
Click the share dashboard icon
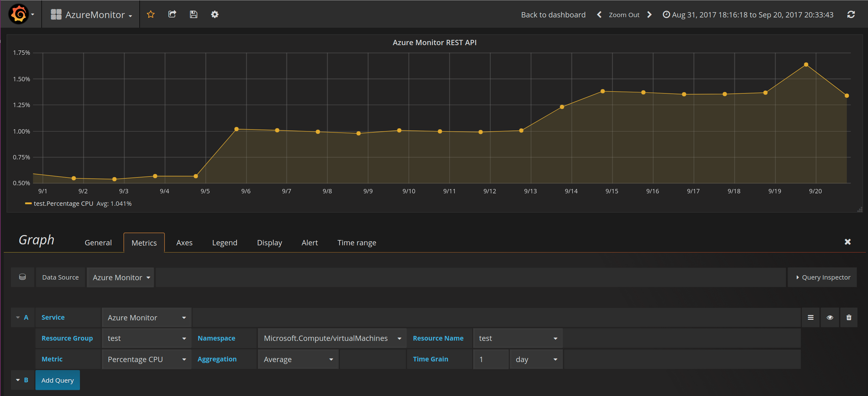tap(172, 14)
